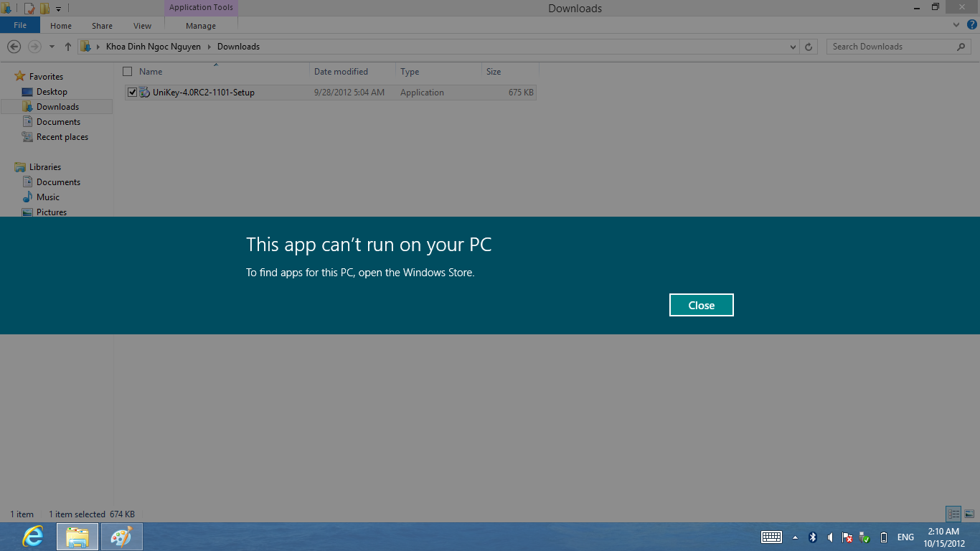980x551 pixels.
Task: Open the View ribbon tab
Action: [142, 26]
